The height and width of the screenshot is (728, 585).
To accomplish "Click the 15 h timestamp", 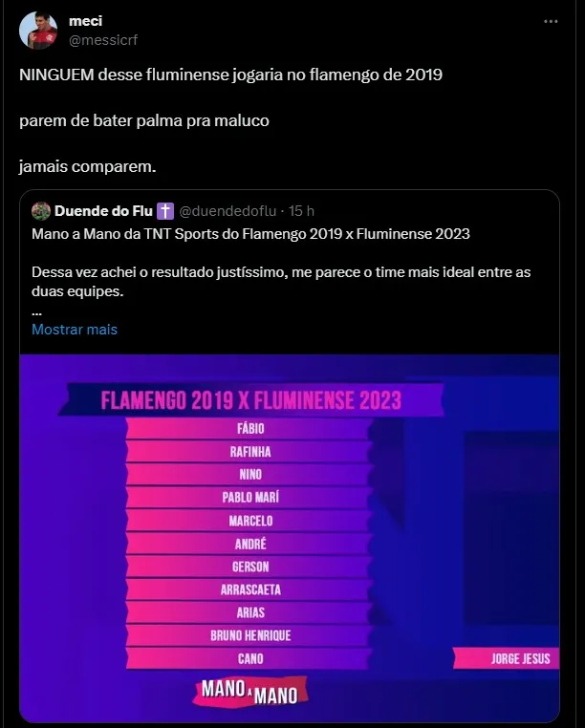I will point(301,210).
